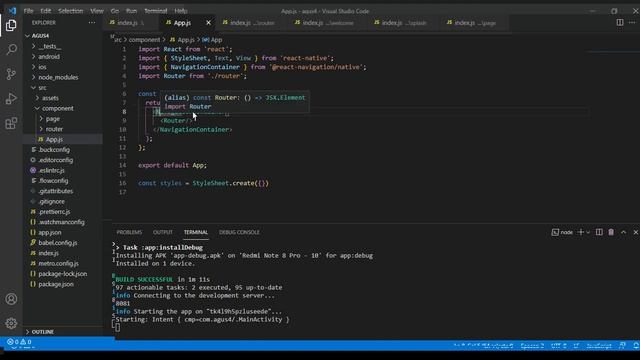Open editor more actions ellipsis

click(632, 22)
